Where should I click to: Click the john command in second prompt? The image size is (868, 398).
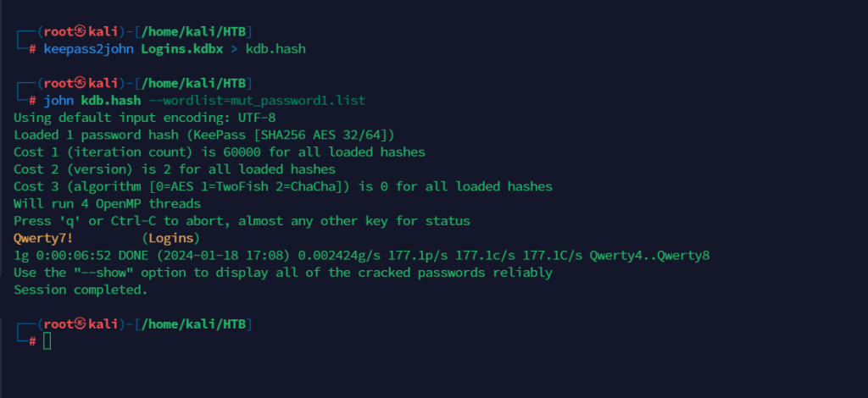point(58,101)
